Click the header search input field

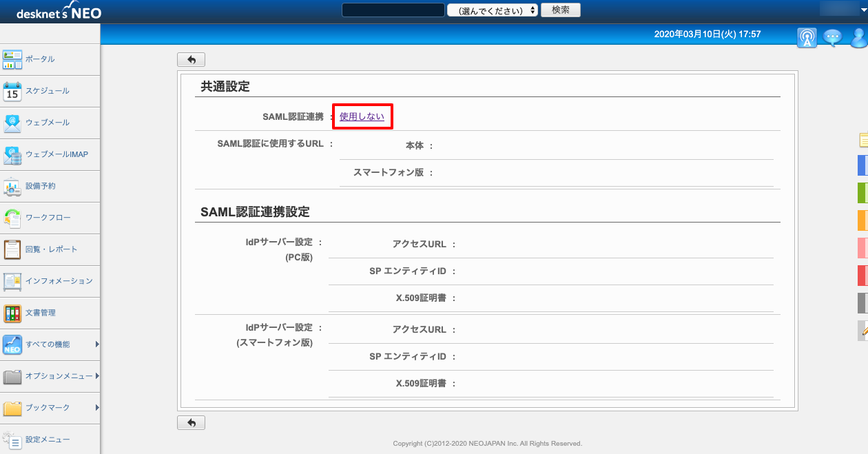393,10
